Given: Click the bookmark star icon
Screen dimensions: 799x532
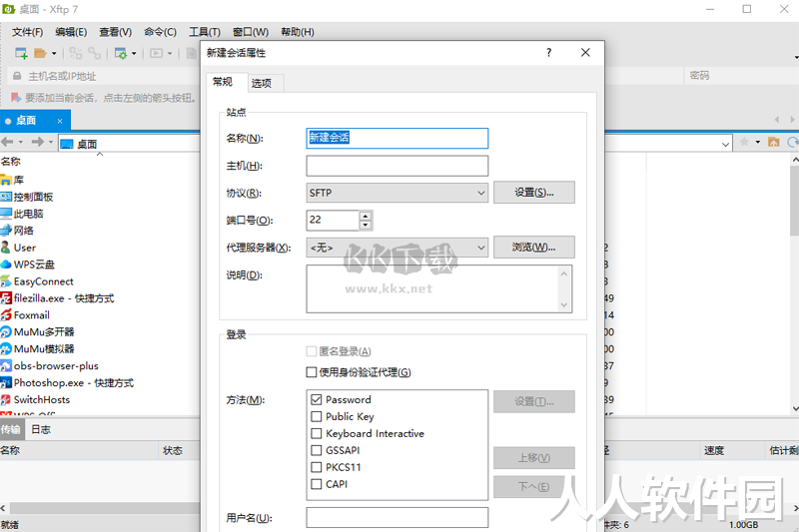Looking at the screenshot, I should tap(744, 142).
